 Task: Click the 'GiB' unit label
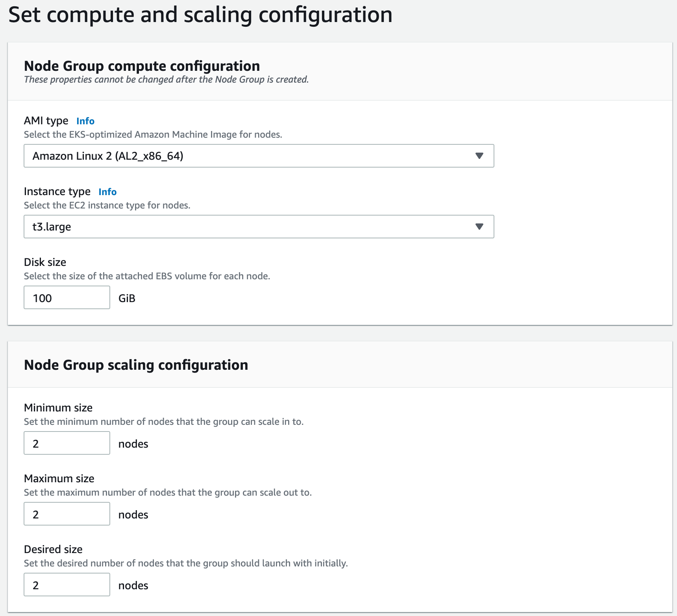127,298
